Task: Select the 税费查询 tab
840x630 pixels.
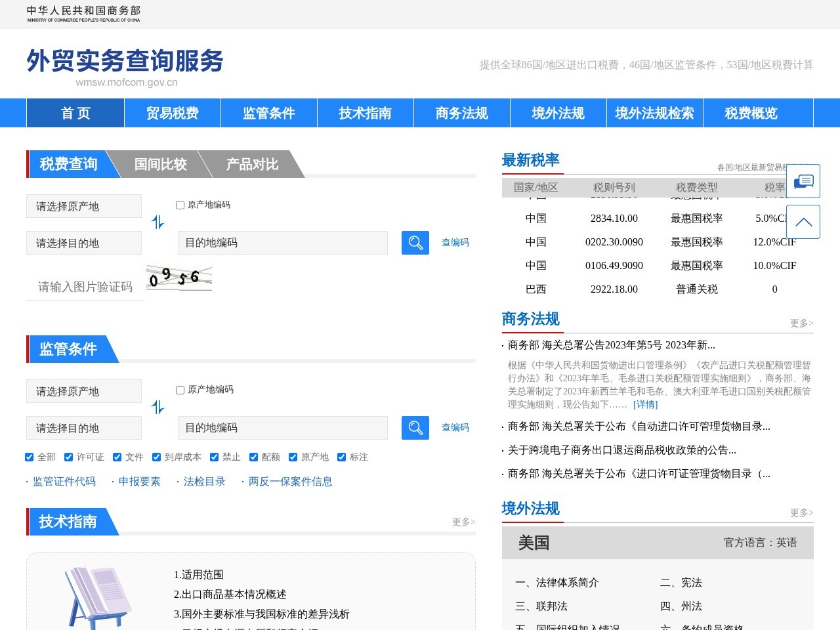Action: pos(69,164)
